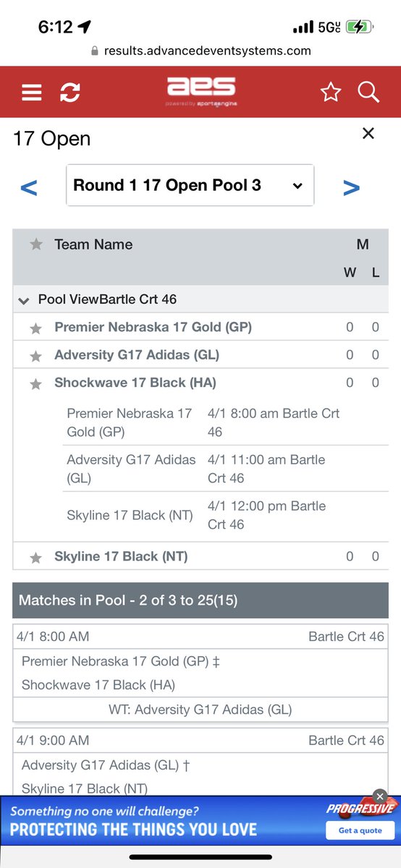The height and width of the screenshot is (868, 401).
Task: Tap the refresh arrows icon
Action: pyautogui.click(x=70, y=93)
